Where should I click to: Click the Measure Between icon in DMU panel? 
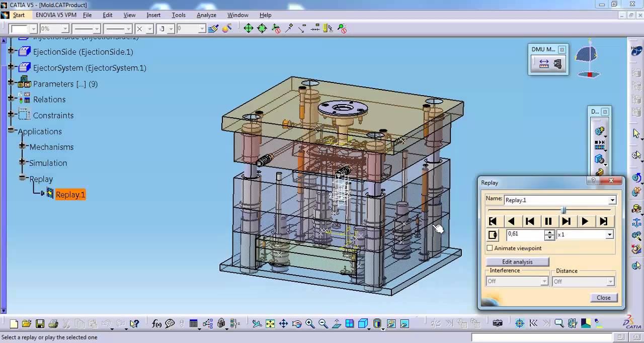point(544,64)
